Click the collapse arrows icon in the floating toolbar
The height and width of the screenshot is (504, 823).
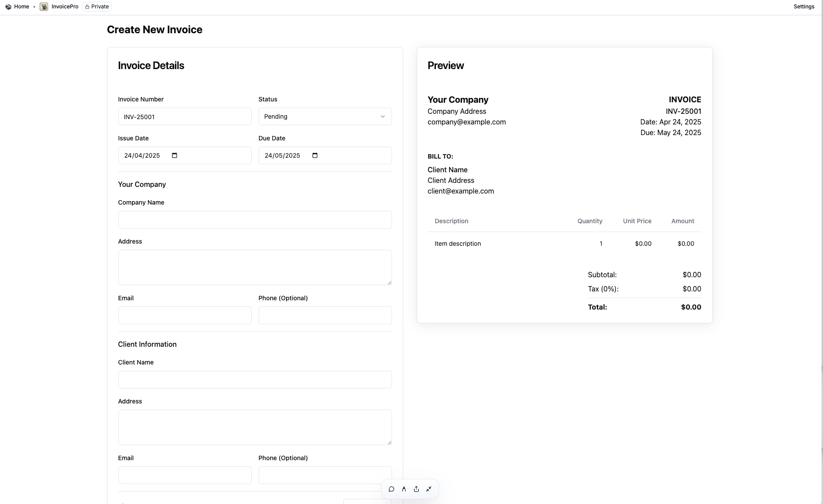point(429,489)
